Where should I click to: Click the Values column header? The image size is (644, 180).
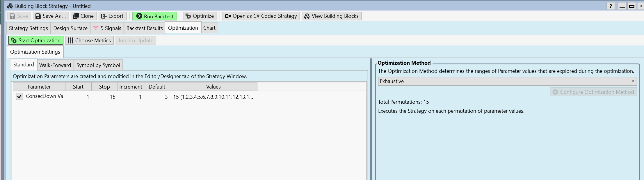pyautogui.click(x=214, y=87)
